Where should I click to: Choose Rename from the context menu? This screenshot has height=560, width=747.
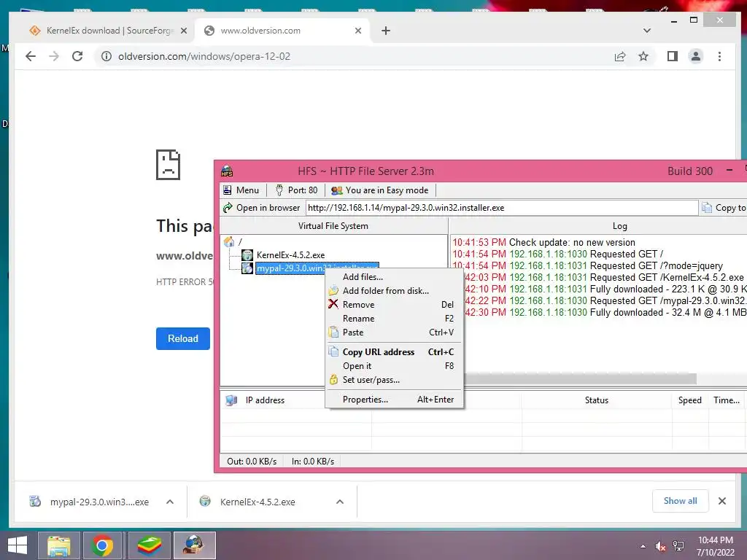click(x=393, y=318)
